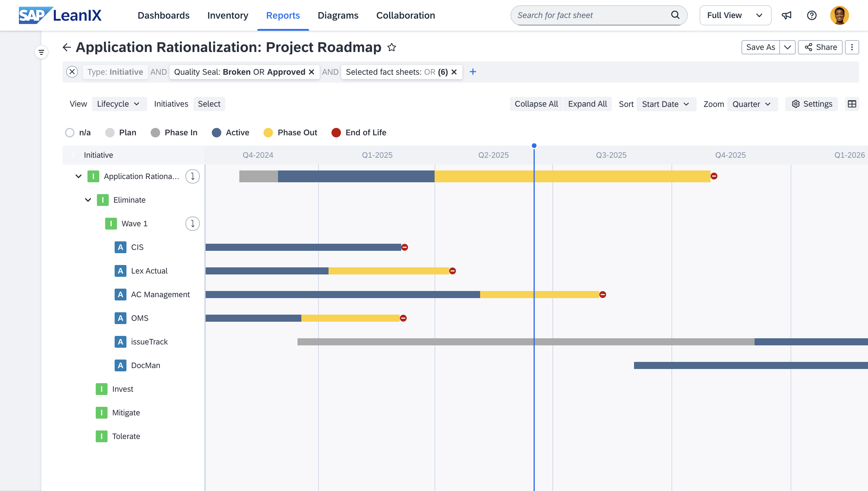Click the Expand All button
The height and width of the screenshot is (491, 868).
click(x=587, y=104)
